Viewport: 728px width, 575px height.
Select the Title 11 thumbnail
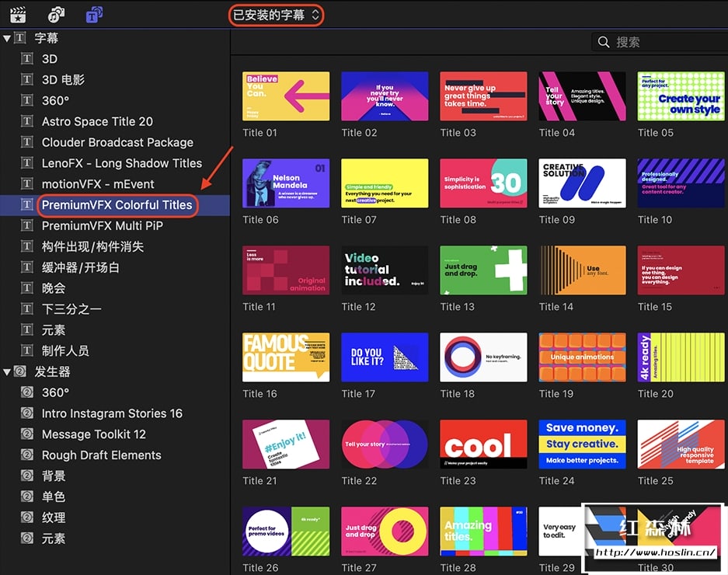pos(286,270)
